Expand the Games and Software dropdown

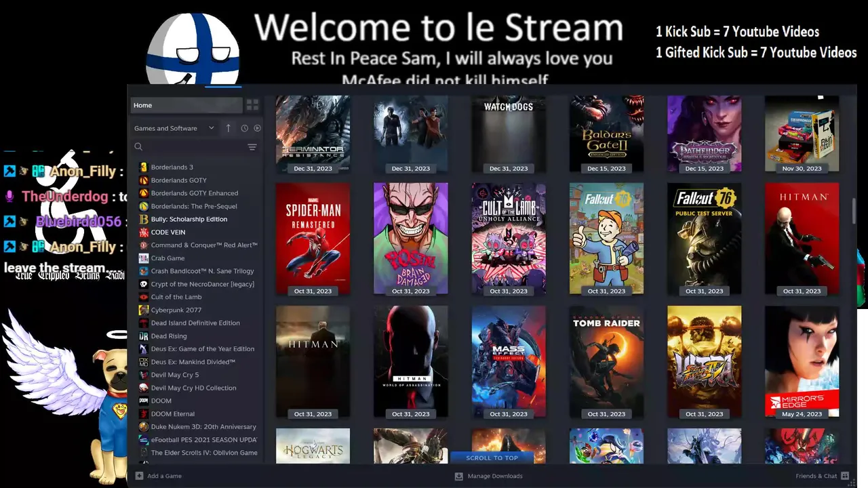tap(174, 128)
